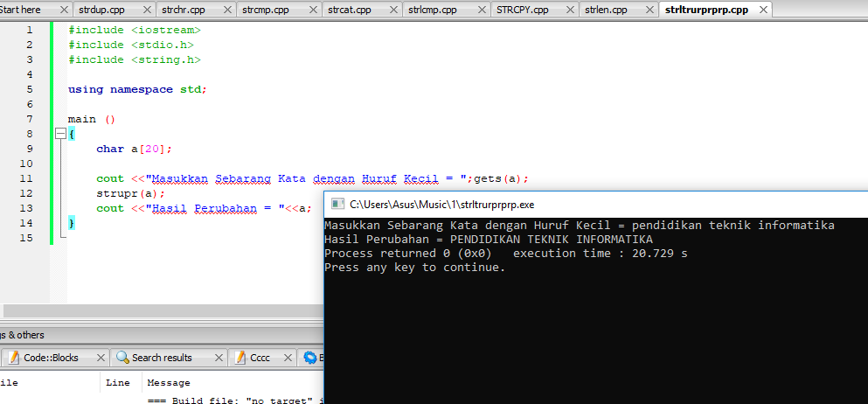This screenshot has height=404, width=868.
Task: Click the pencil icon on Code::Blocks log tab
Action: pyautogui.click(x=14, y=358)
